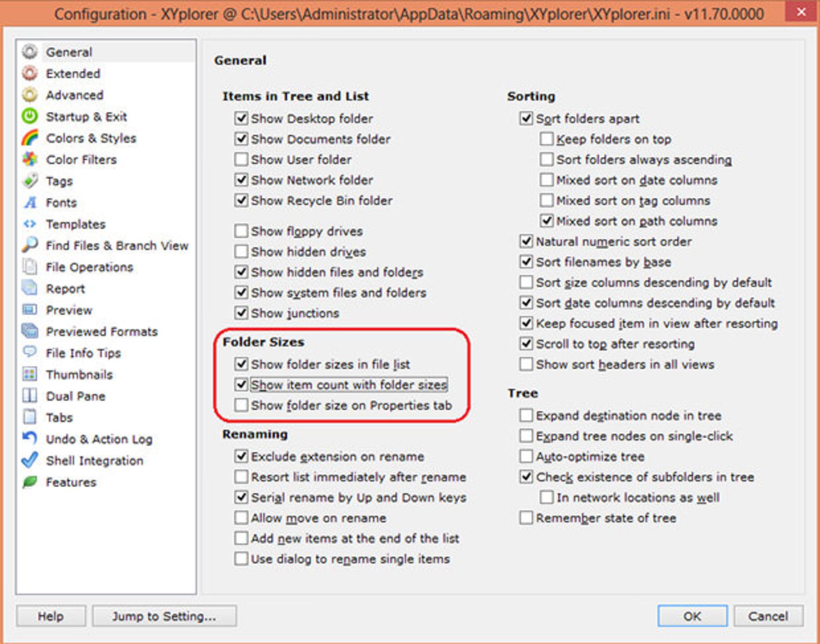Toggle Show hidden files and folders checkbox
The width and height of the screenshot is (820, 644).
pos(241,272)
